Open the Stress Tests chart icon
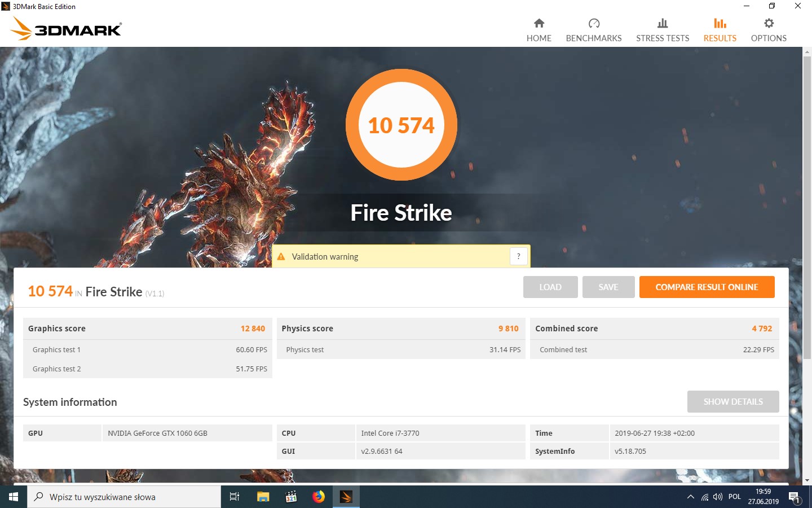This screenshot has height=508, width=812. tap(663, 23)
